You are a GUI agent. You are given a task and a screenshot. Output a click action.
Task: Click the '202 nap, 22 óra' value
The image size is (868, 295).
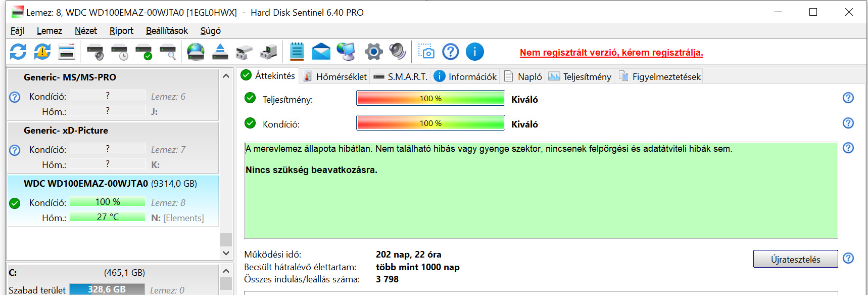pyautogui.click(x=408, y=255)
